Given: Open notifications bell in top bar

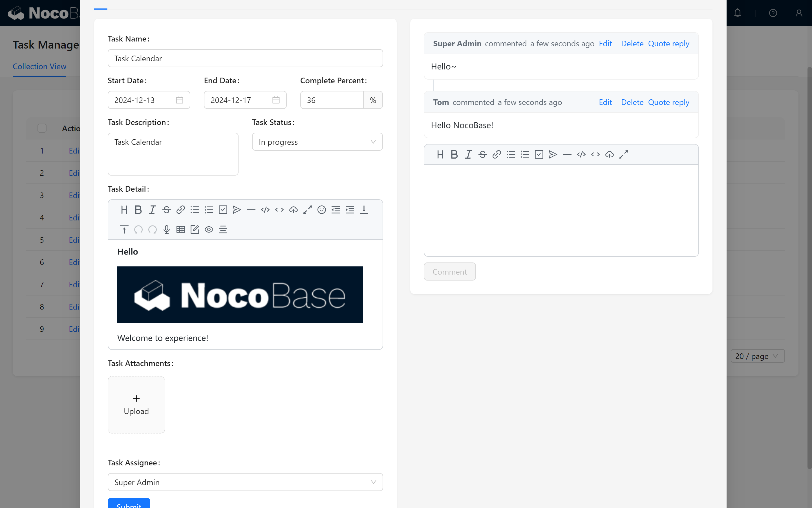Looking at the screenshot, I should 738,13.
